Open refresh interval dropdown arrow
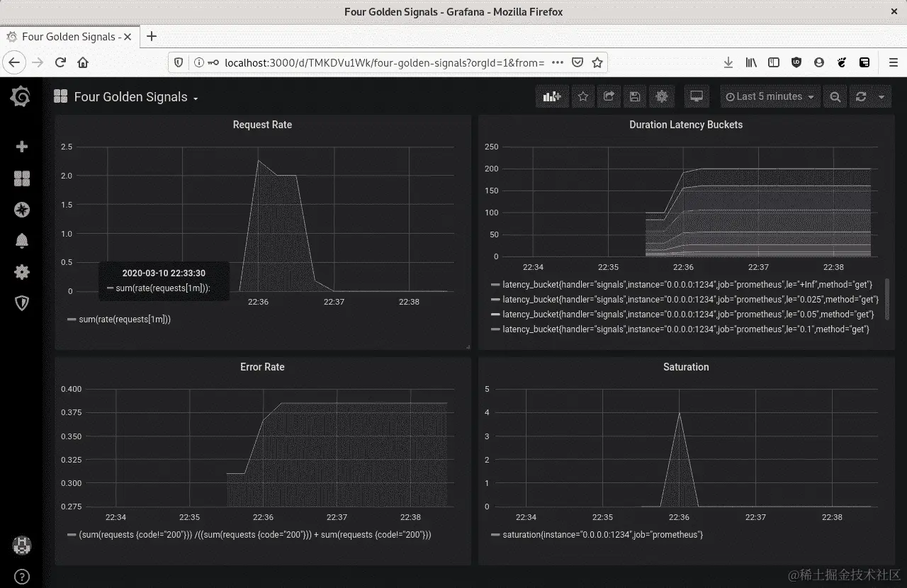This screenshot has width=907, height=588. tap(881, 97)
